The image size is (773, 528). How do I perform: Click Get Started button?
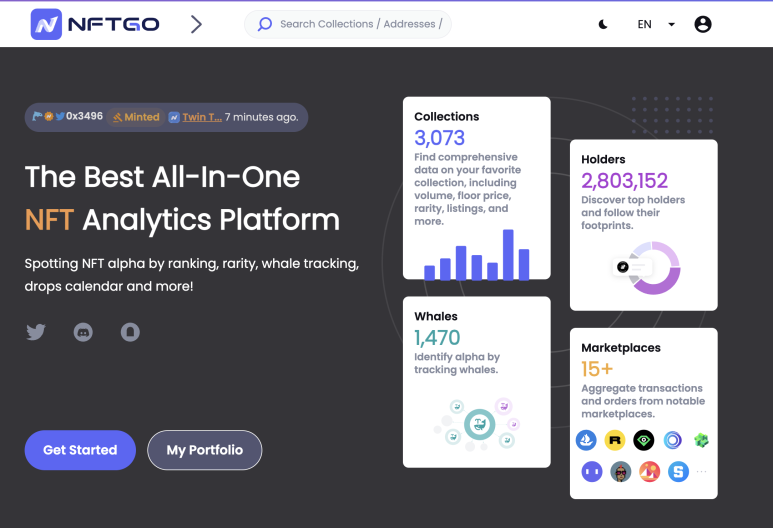point(80,450)
